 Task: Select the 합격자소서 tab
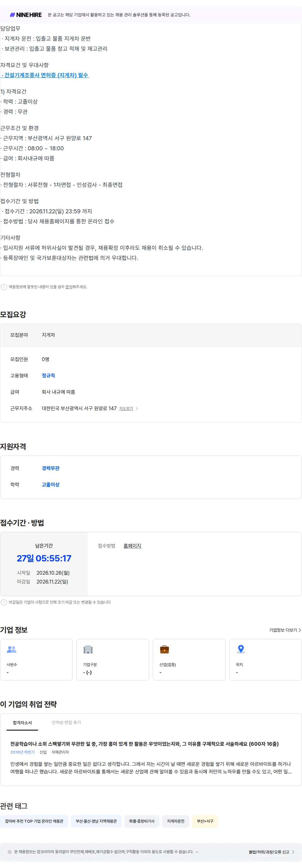[x=22, y=723]
